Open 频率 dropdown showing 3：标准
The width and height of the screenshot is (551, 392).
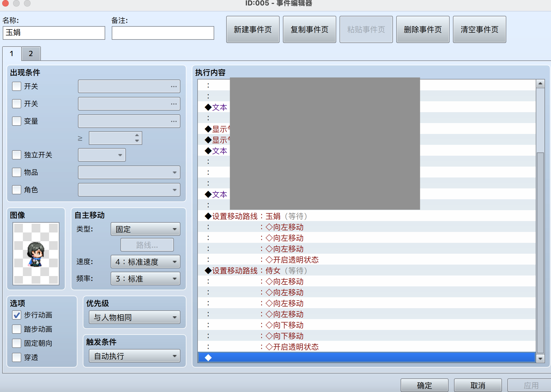[145, 279]
